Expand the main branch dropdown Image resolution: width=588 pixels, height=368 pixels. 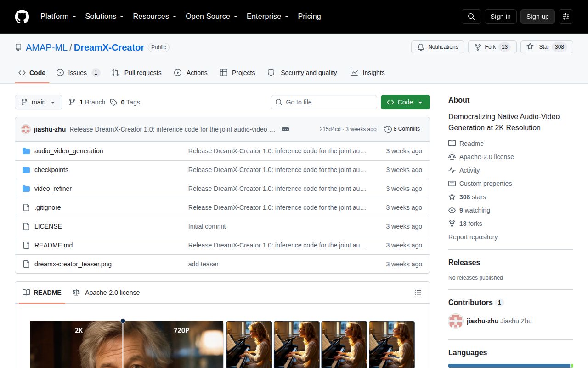point(39,102)
